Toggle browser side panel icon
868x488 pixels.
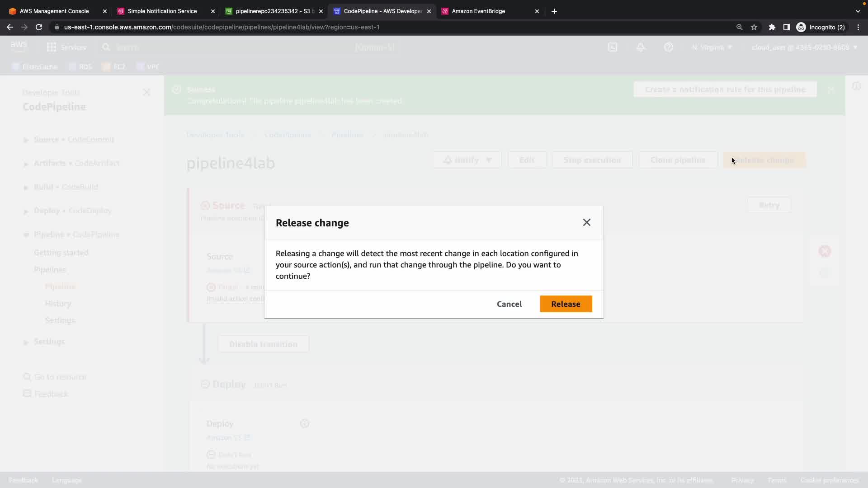coord(787,27)
